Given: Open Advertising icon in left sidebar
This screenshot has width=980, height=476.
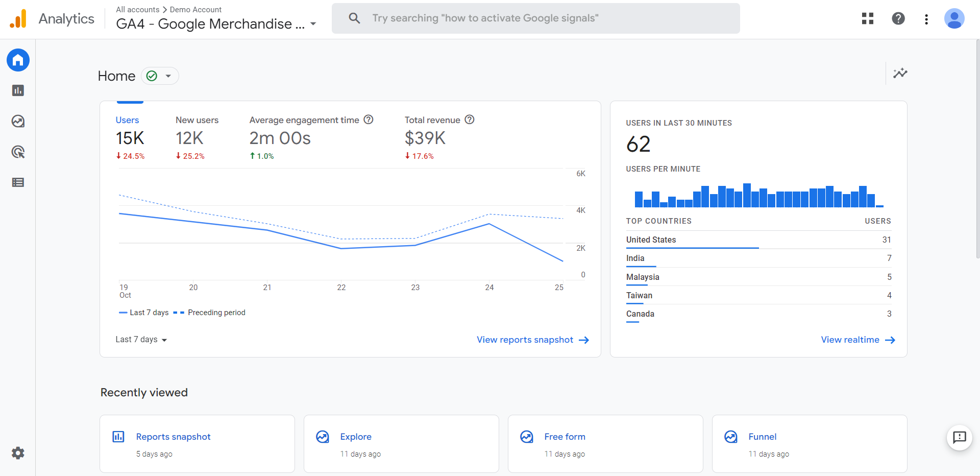Looking at the screenshot, I should tap(18, 152).
